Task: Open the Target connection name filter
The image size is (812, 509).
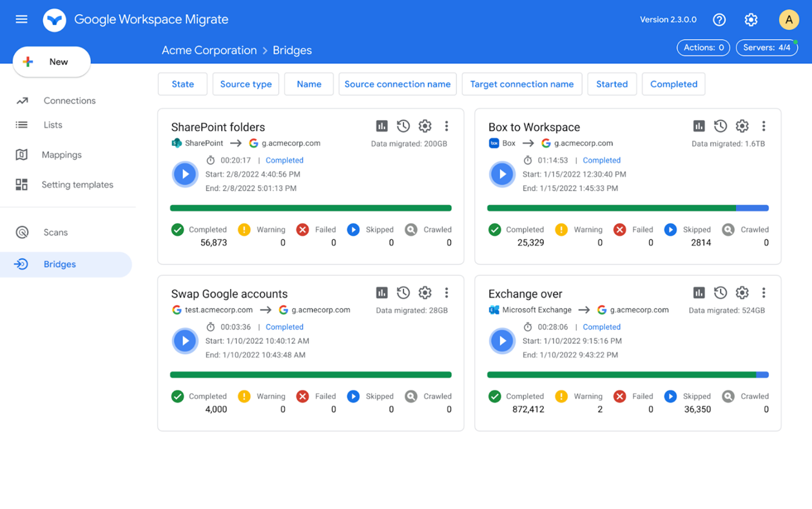Action: click(522, 84)
